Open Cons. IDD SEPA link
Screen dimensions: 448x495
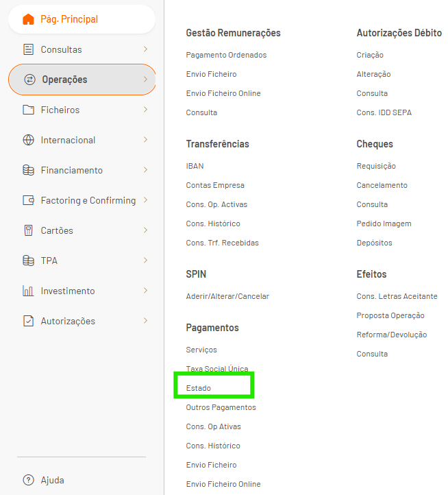tap(384, 112)
